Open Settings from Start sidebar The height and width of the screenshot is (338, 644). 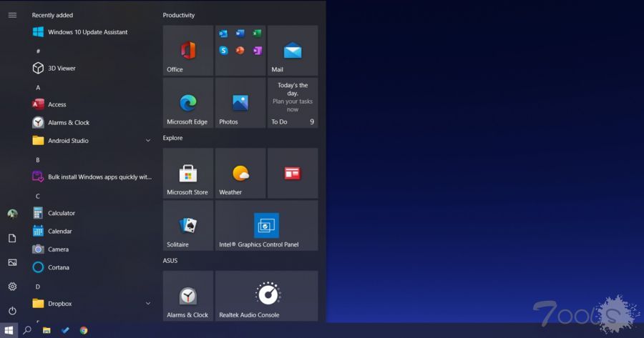tap(12, 287)
